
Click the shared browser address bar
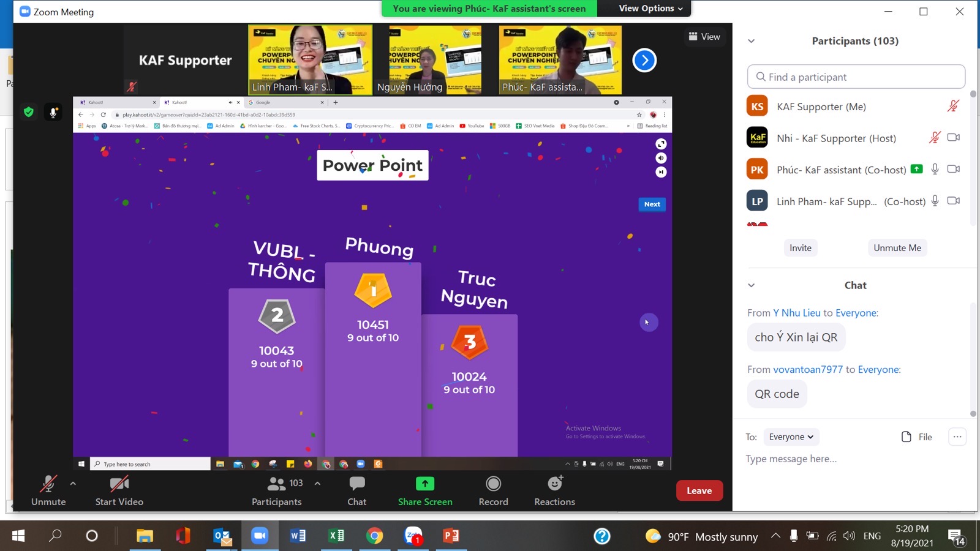point(374,114)
